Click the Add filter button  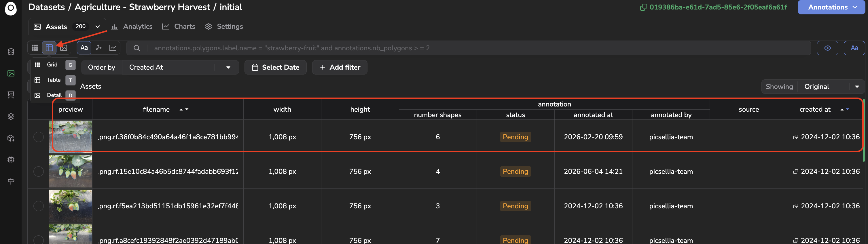(x=340, y=67)
